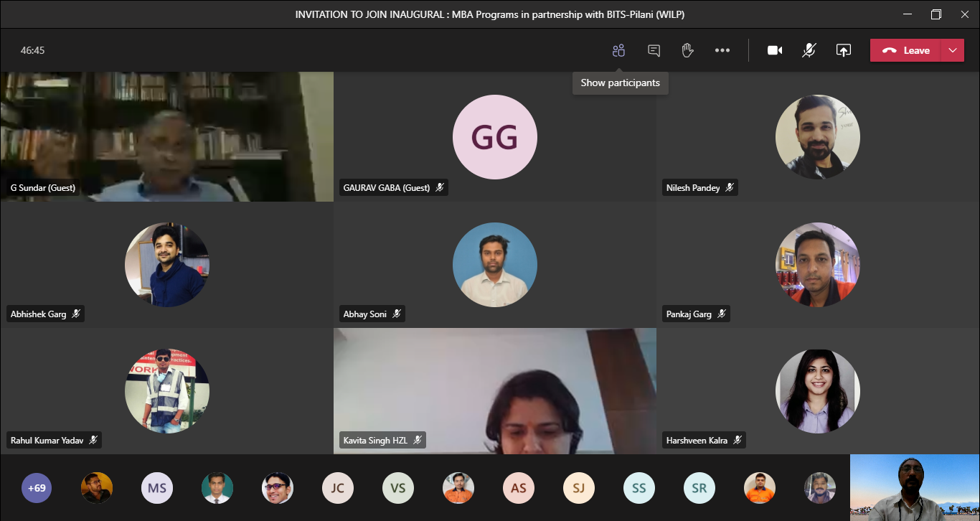
Task: Open the meeting chat conversation
Action: (x=654, y=50)
